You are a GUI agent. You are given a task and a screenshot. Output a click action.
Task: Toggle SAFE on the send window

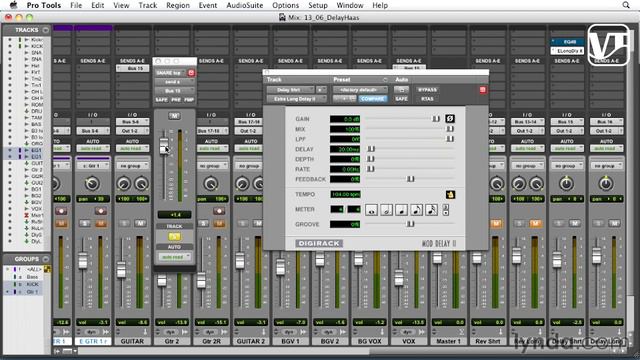tap(162, 100)
